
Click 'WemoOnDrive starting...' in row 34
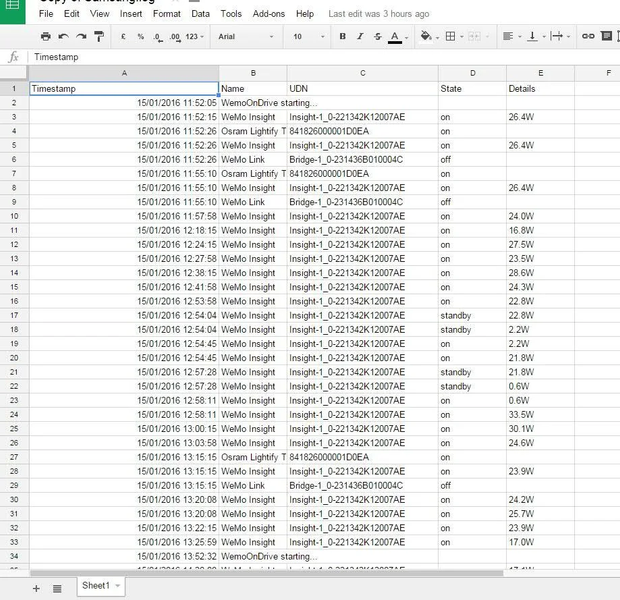click(269, 556)
